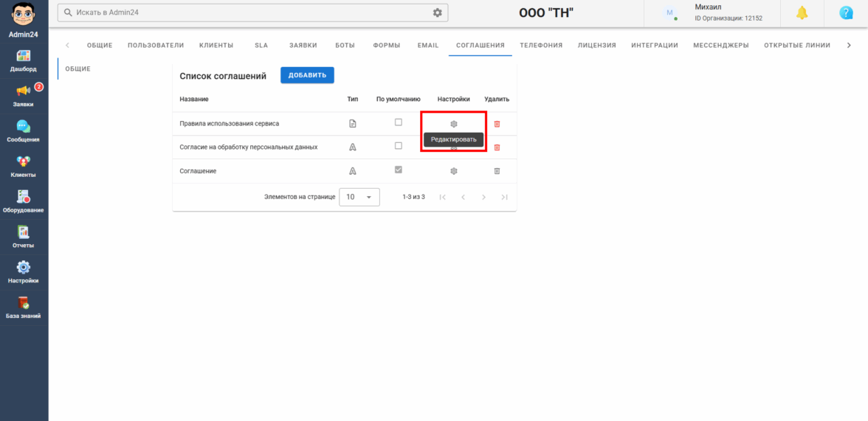Delete Согласие на обработку персональных данных
868x421 pixels.
pyautogui.click(x=497, y=147)
